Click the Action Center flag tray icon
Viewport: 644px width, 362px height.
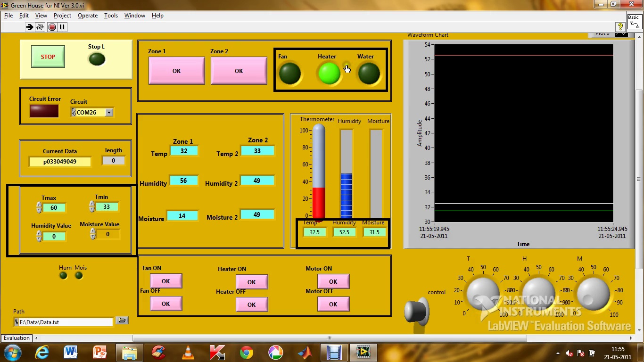pos(581,353)
